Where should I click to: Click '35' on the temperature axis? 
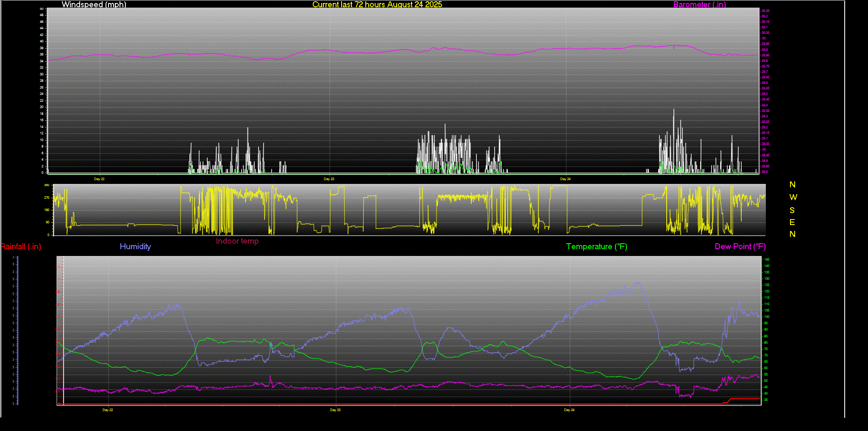coord(766,400)
